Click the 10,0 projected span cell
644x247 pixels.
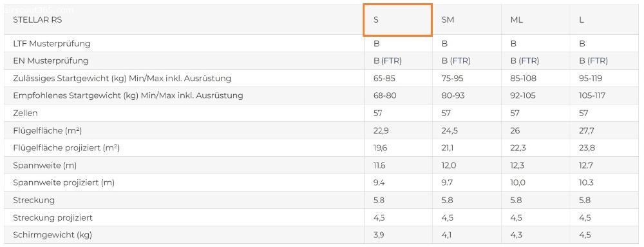pyautogui.click(x=518, y=183)
